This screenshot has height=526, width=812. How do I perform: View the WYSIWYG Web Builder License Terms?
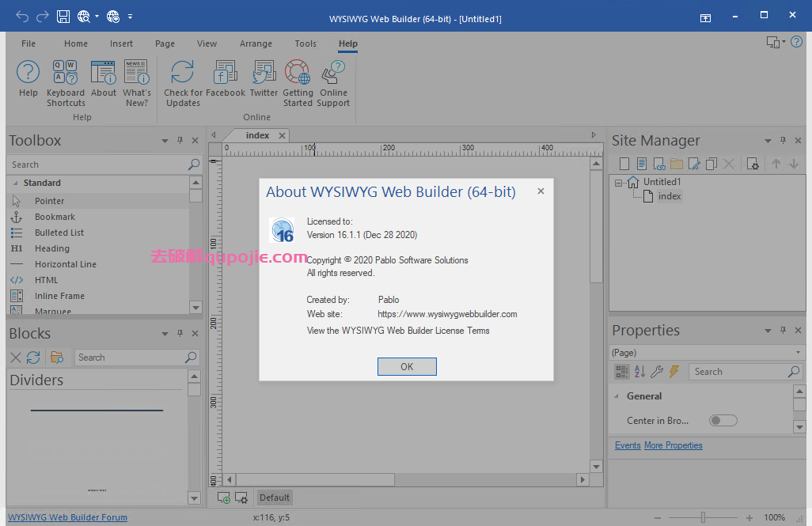pyautogui.click(x=398, y=331)
